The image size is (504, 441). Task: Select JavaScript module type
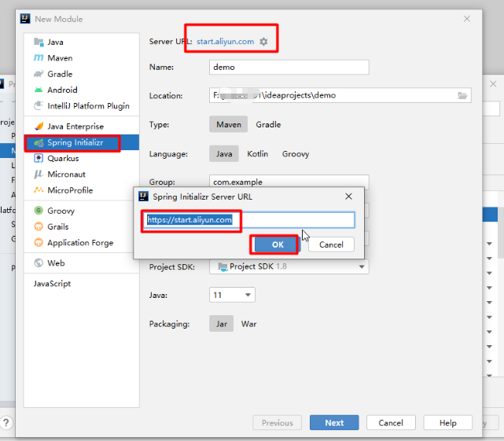(81, 284)
